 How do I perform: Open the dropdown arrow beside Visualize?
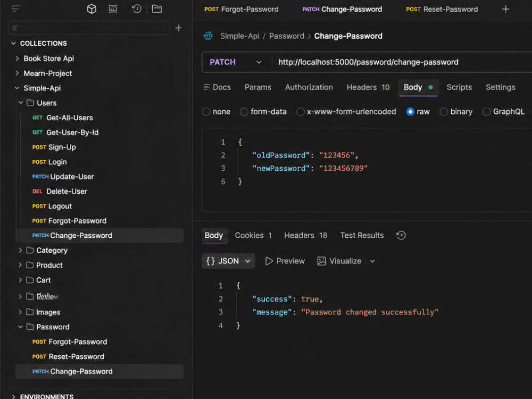(372, 261)
